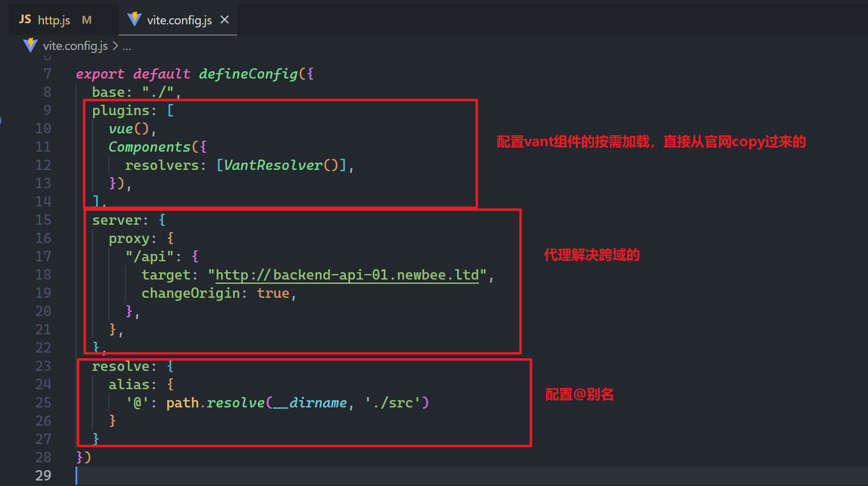The width and height of the screenshot is (868, 486).
Task: Select the vite.config.js editor tab
Action: (177, 20)
